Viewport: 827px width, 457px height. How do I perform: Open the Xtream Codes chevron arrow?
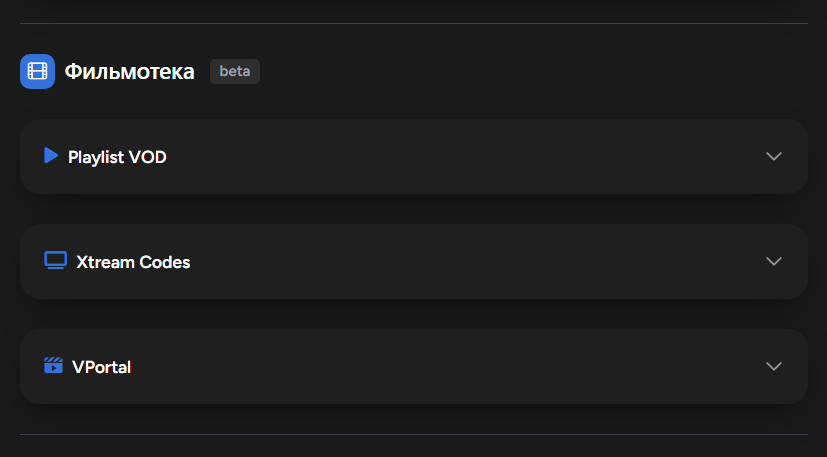click(774, 261)
